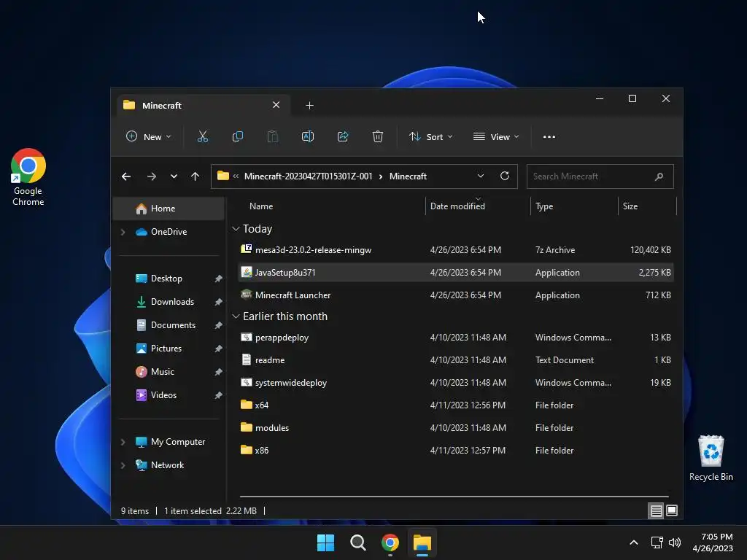Select Home in navigation pane
747x560 pixels.
click(x=169, y=209)
